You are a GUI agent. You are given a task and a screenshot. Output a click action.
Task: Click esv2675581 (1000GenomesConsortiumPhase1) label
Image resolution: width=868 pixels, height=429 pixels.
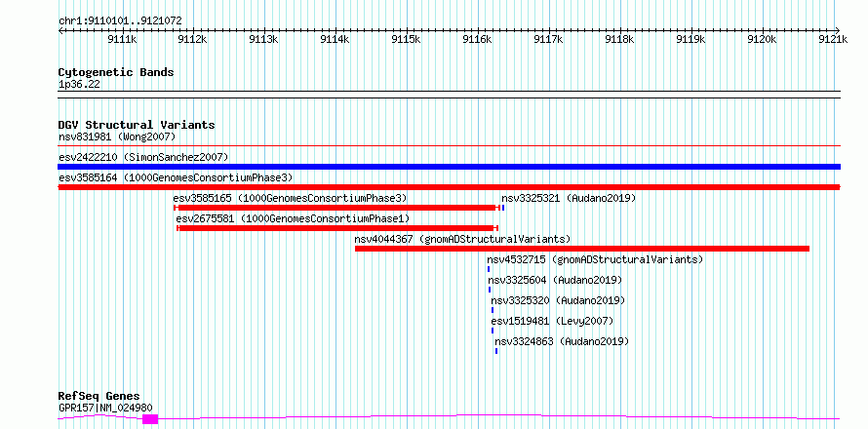coord(294,218)
